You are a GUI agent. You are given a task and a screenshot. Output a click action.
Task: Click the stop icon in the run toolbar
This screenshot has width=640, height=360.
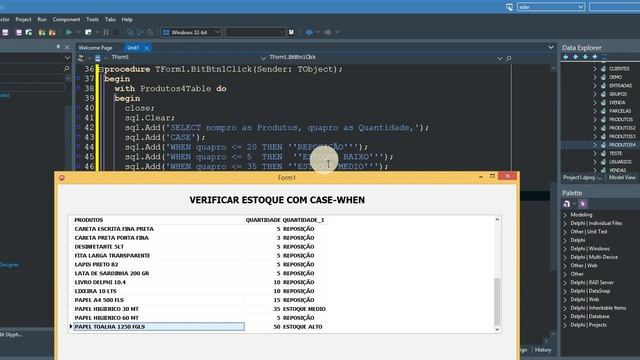[116, 32]
